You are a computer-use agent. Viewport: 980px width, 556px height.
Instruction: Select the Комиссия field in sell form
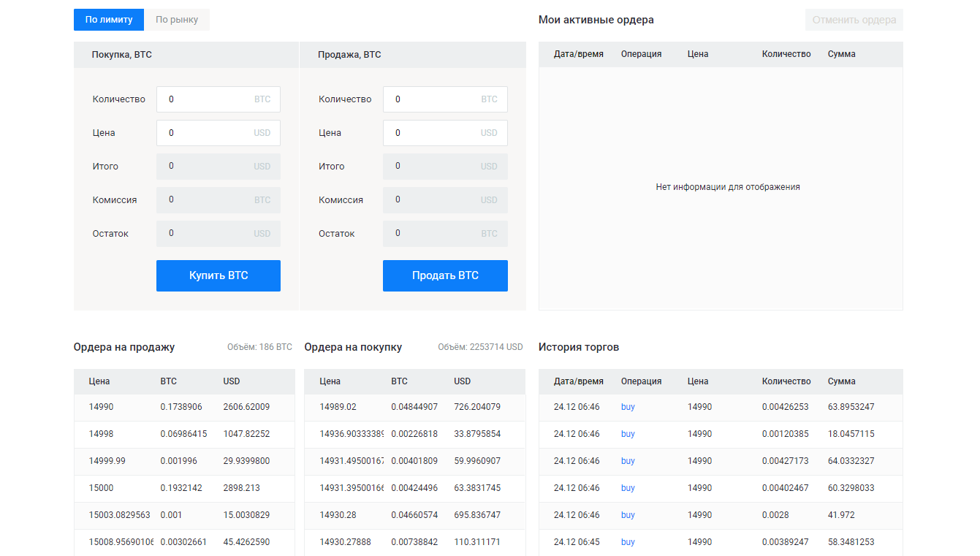click(x=445, y=199)
